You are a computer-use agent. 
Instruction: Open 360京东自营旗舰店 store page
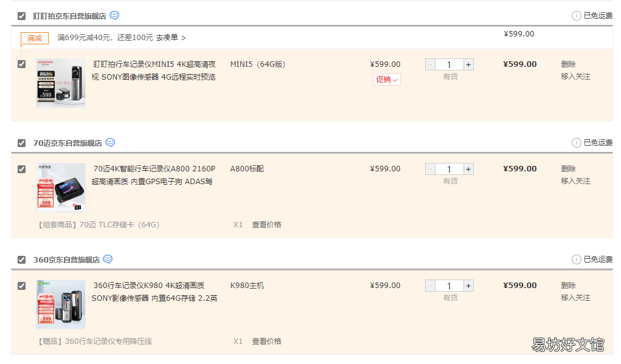(x=66, y=260)
